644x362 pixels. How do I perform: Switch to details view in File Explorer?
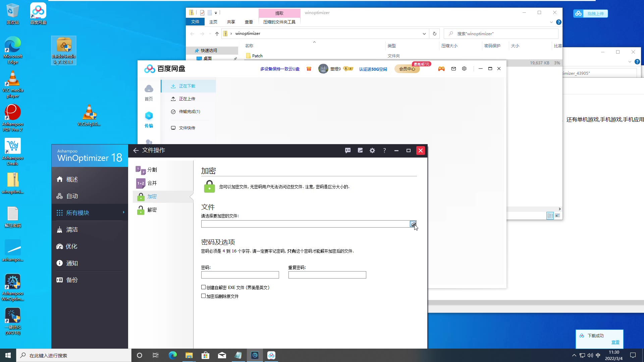[550, 216]
